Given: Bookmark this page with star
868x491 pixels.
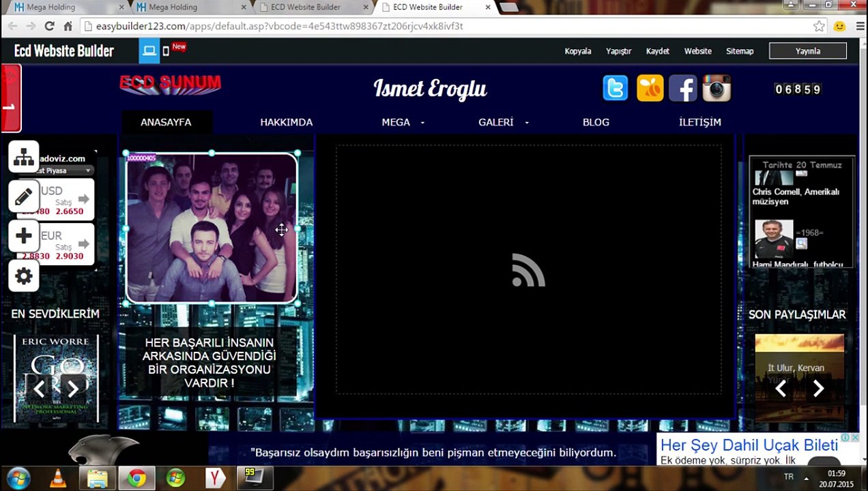Looking at the screenshot, I should (820, 26).
